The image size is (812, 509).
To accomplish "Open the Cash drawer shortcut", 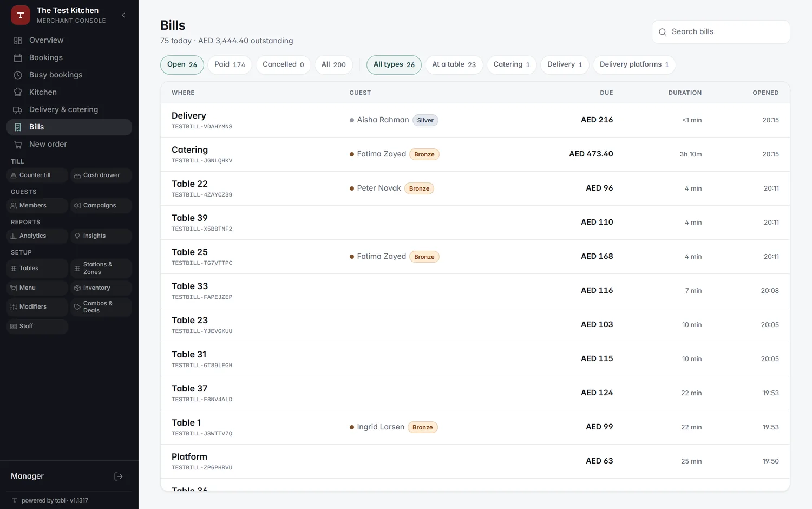I will click(x=101, y=175).
